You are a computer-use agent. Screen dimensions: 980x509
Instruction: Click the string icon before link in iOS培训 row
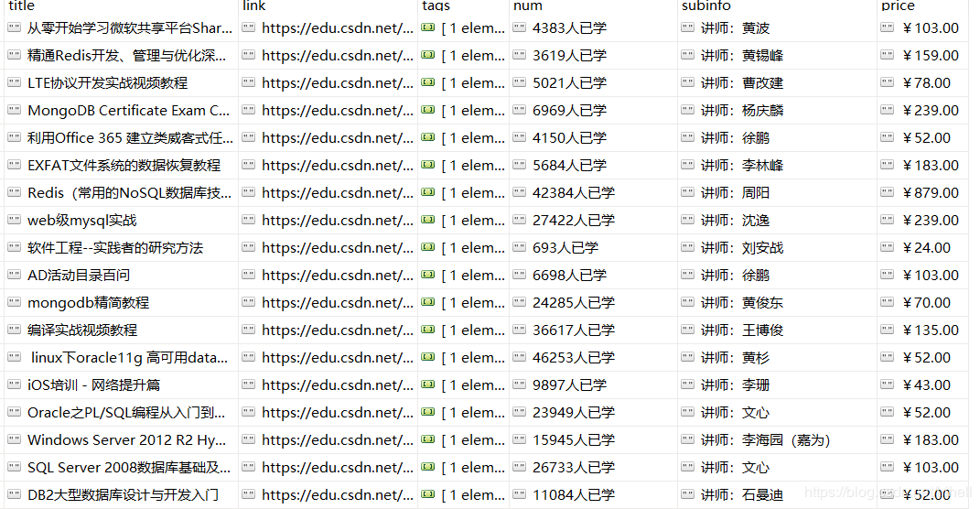pos(249,385)
